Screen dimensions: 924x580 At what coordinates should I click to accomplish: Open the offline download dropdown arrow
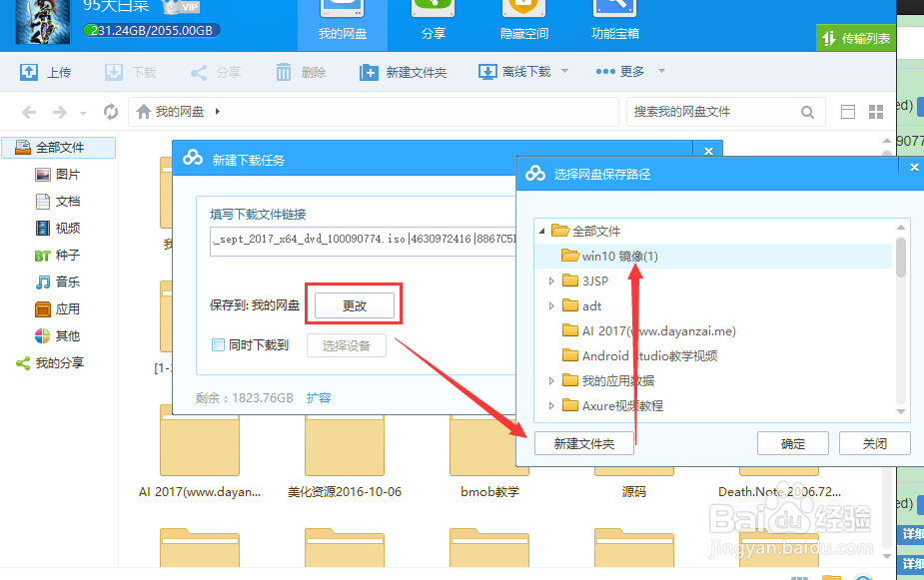click(564, 71)
